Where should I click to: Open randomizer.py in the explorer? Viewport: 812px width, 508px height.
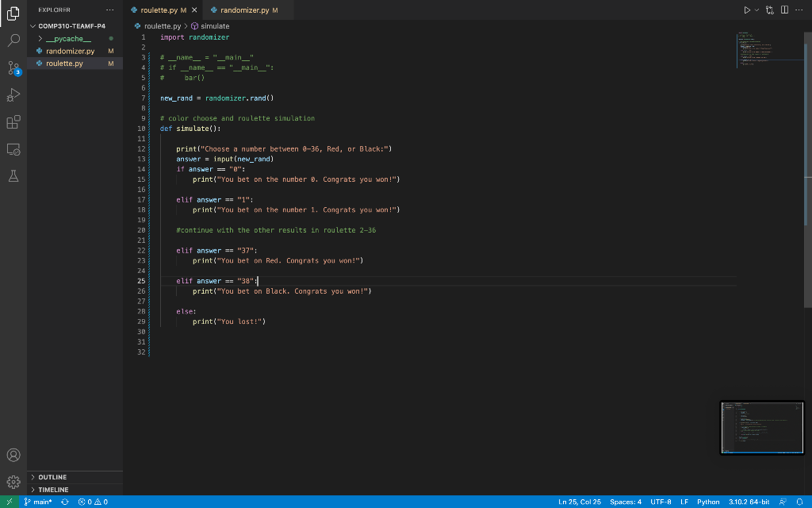(70, 51)
